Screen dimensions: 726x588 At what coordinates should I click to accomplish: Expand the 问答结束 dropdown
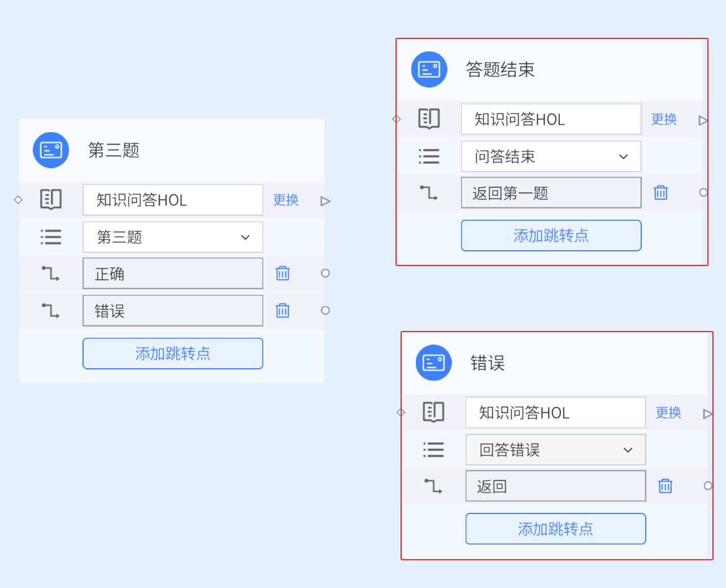coord(551,156)
